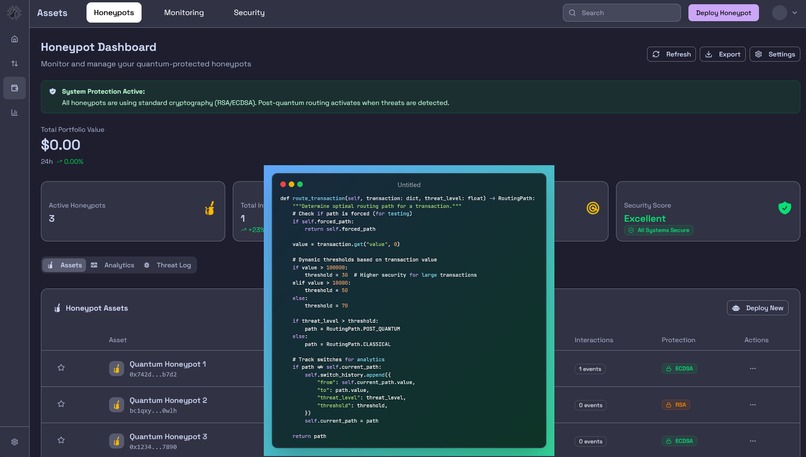Open actions menu for Quantum Honeypot 2
Screen dimensions: 806x457
coord(753,405)
